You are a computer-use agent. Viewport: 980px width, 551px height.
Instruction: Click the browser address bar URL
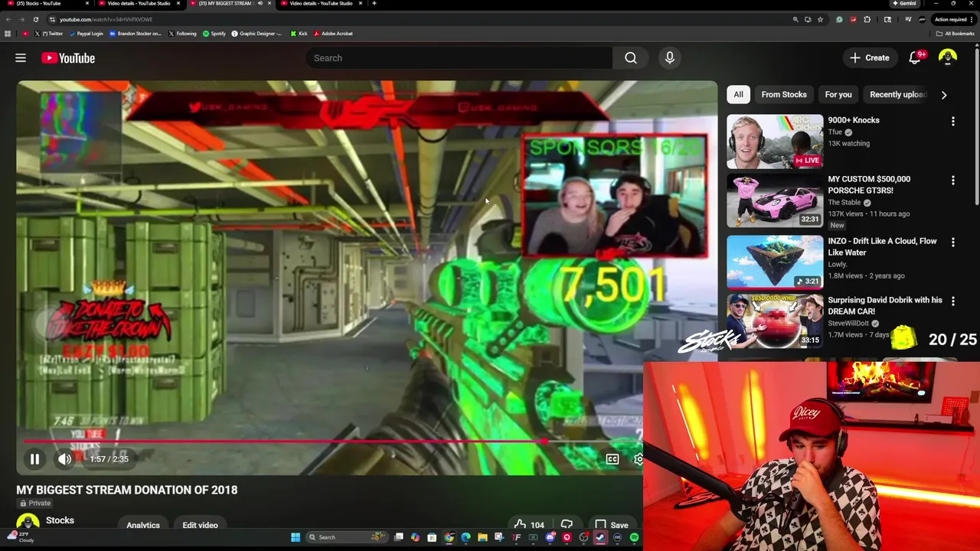point(106,19)
